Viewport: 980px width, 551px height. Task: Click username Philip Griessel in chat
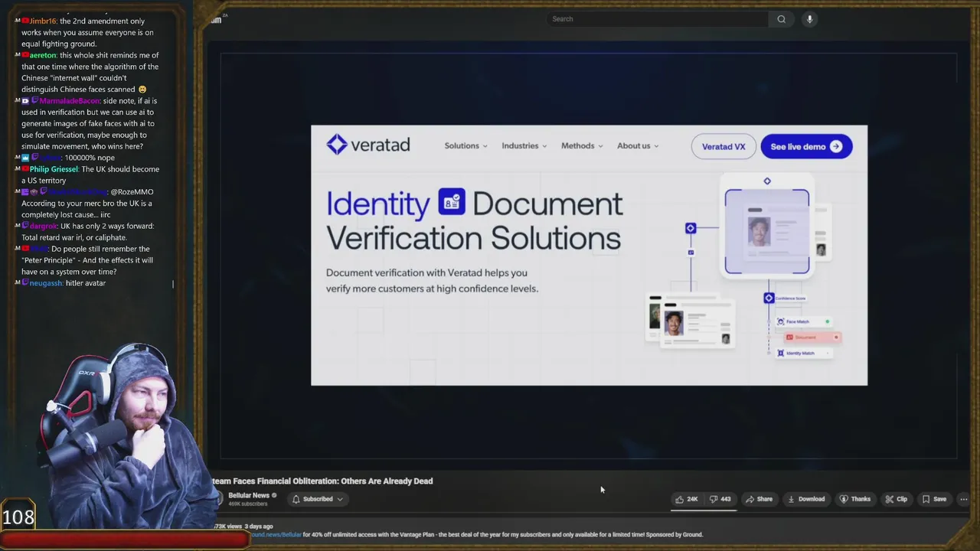click(54, 169)
